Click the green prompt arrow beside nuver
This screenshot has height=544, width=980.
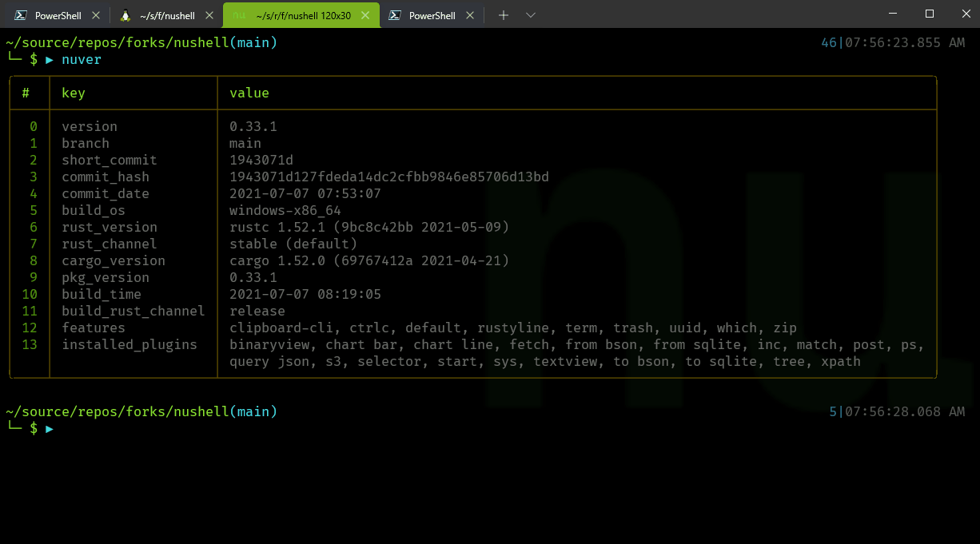(x=50, y=58)
